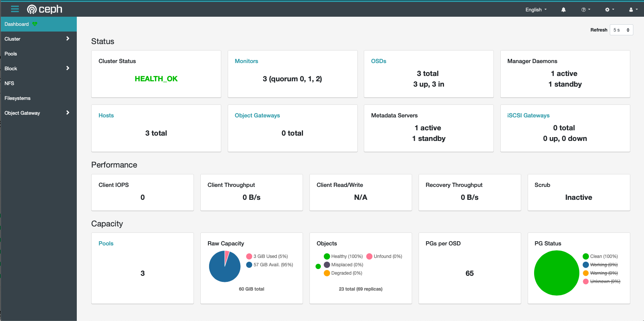The width and height of the screenshot is (644, 321).
Task: Open the notifications bell
Action: tap(563, 10)
